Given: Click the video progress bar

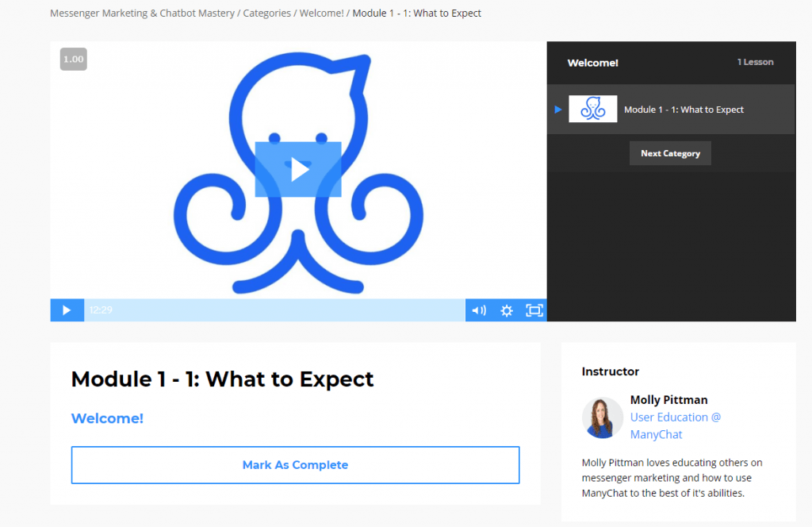Looking at the screenshot, I should pyautogui.click(x=274, y=310).
